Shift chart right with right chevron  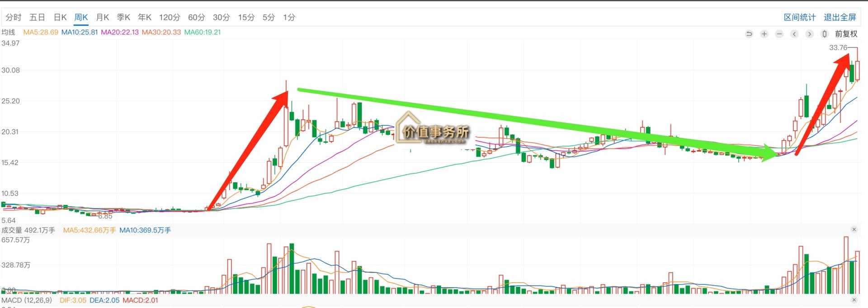(x=809, y=34)
